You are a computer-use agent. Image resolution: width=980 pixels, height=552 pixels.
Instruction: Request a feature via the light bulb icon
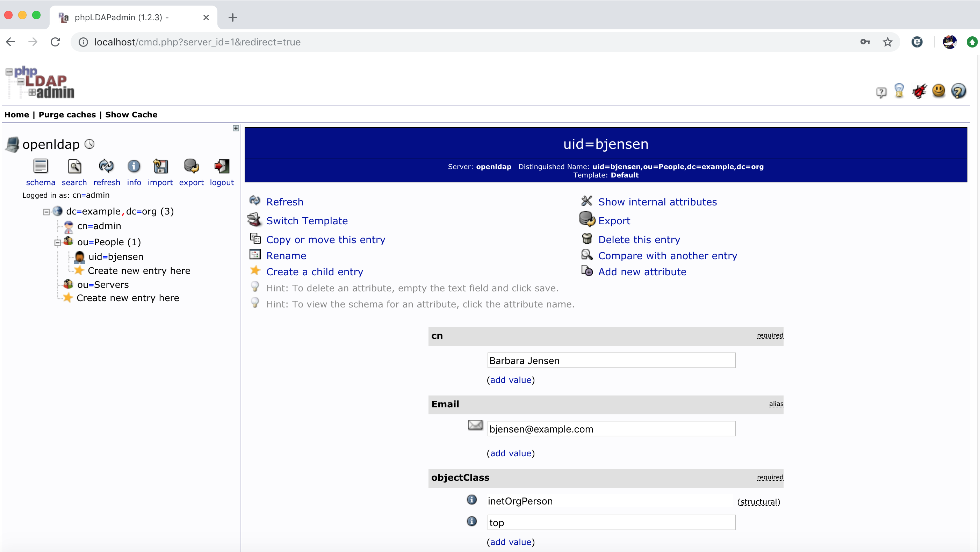point(899,90)
